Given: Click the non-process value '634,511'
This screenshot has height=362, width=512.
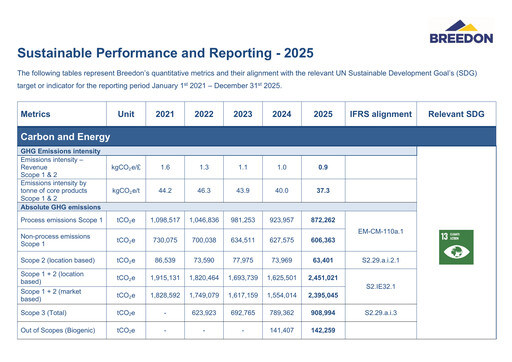Looking at the screenshot, I should [x=243, y=240].
